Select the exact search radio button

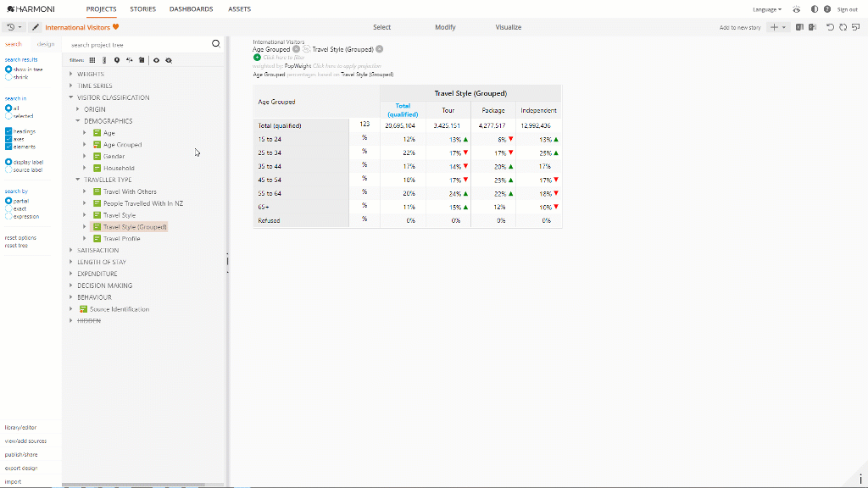[8, 208]
